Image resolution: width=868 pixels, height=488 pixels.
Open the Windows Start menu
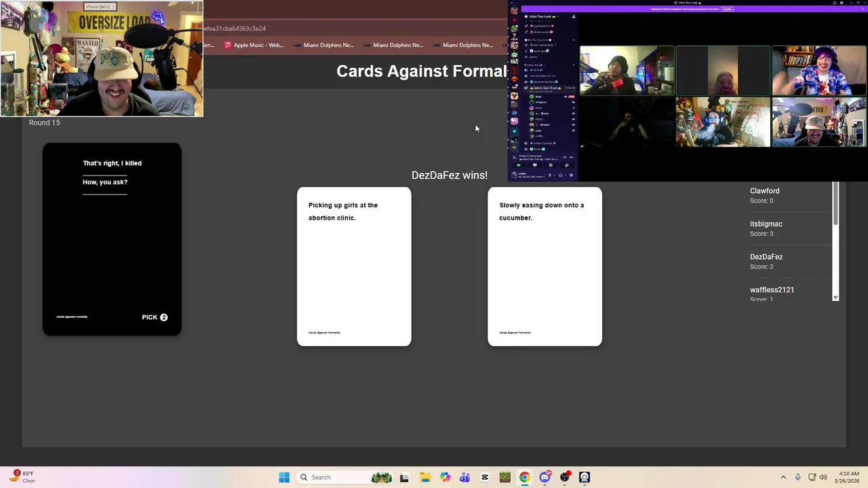click(x=284, y=477)
